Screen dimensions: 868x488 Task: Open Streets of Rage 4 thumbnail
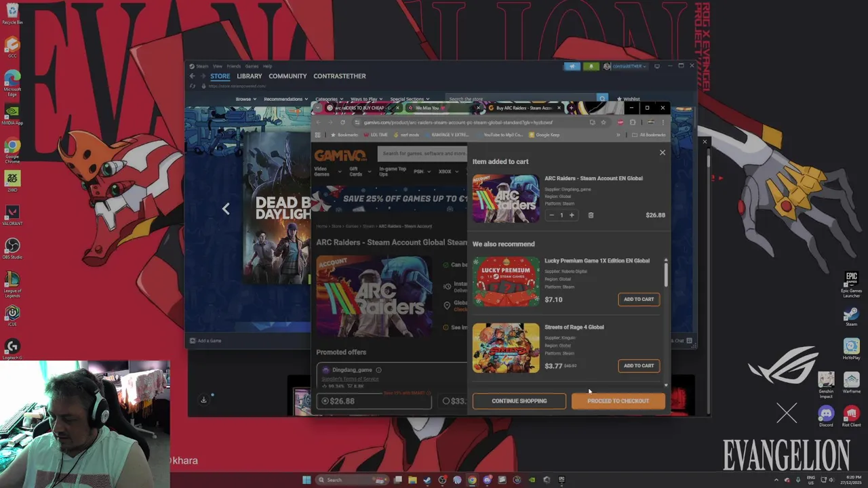pos(506,348)
